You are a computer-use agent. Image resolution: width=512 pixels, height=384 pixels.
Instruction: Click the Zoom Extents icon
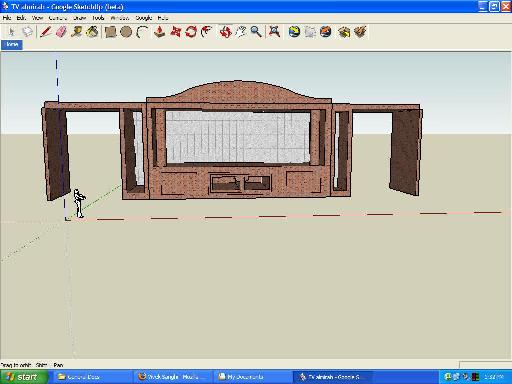click(x=274, y=32)
